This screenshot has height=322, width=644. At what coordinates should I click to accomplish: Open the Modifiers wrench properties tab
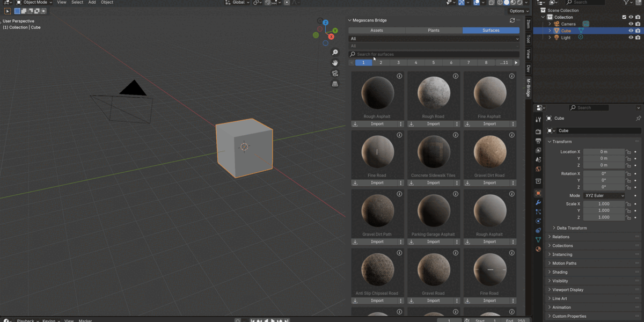(538, 202)
